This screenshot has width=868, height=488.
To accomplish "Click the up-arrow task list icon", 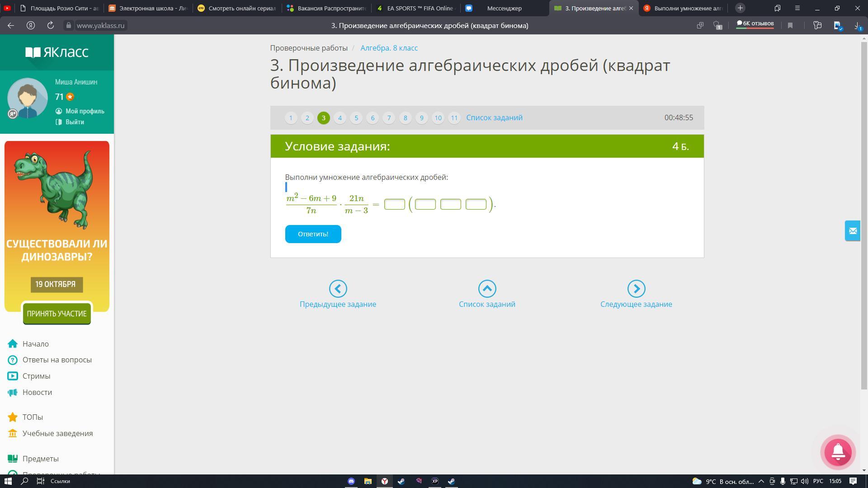I will [487, 289].
